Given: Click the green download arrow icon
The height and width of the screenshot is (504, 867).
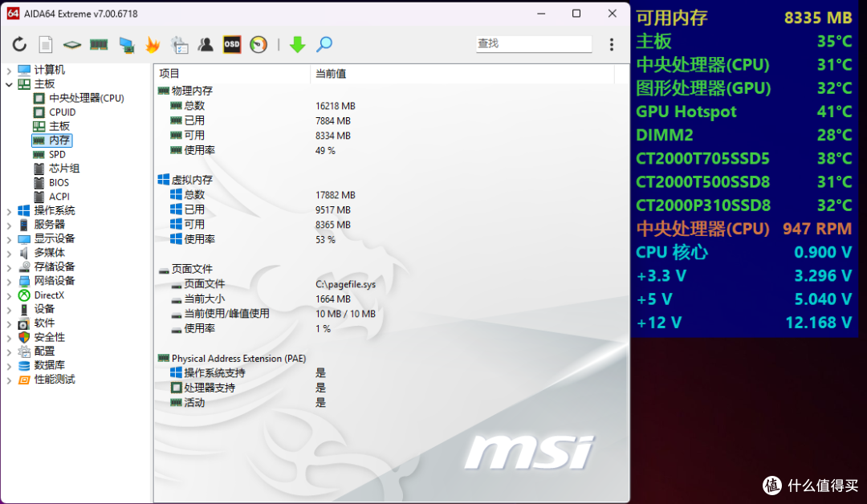Looking at the screenshot, I should click(x=298, y=44).
